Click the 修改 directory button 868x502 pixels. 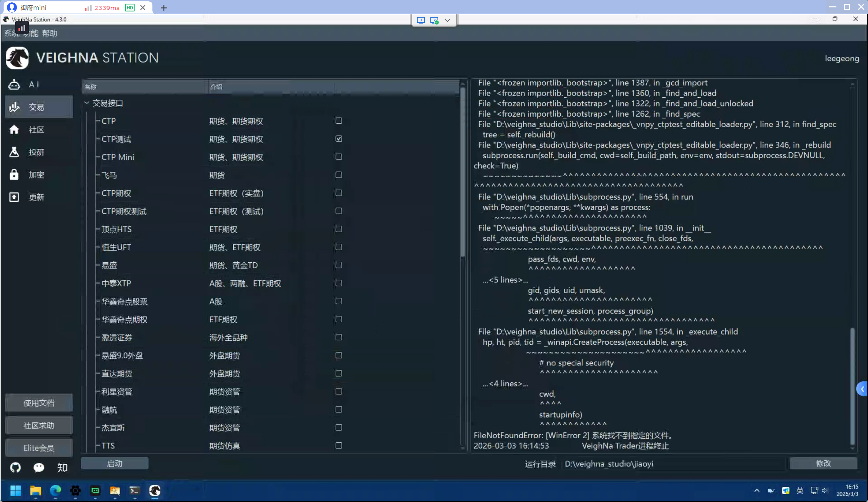coord(823,463)
